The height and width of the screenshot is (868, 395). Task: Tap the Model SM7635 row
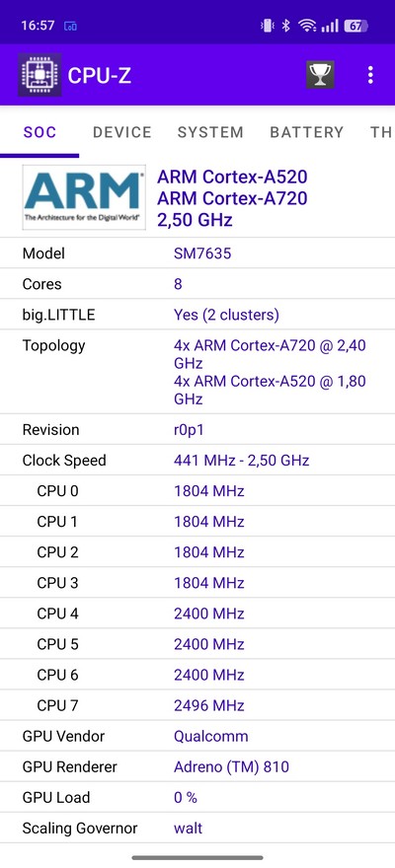coord(197,253)
